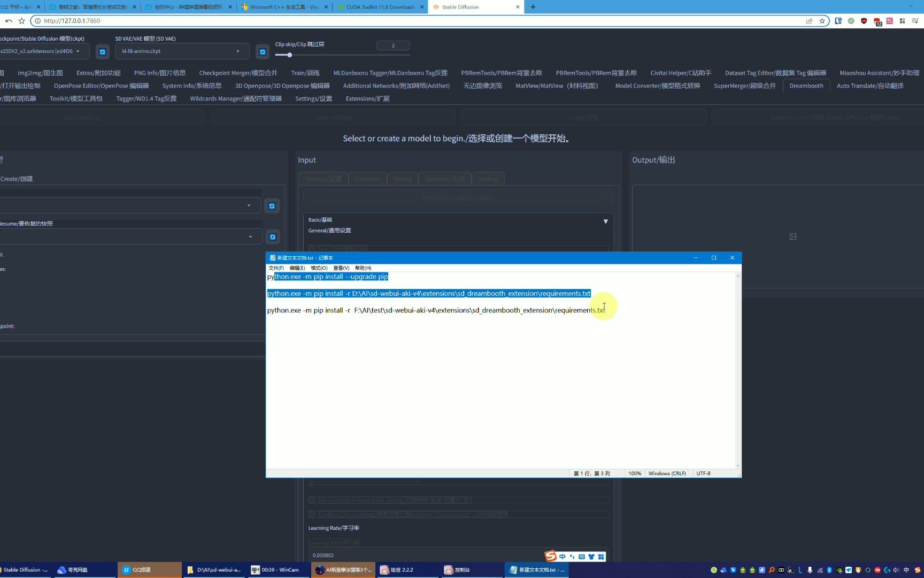The image size is (924, 578).
Task: Refresh the SD VAE model list
Action: pos(263,51)
